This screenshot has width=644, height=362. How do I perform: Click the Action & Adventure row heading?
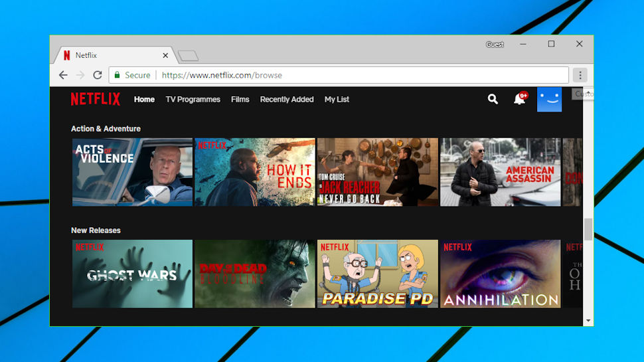(x=106, y=129)
